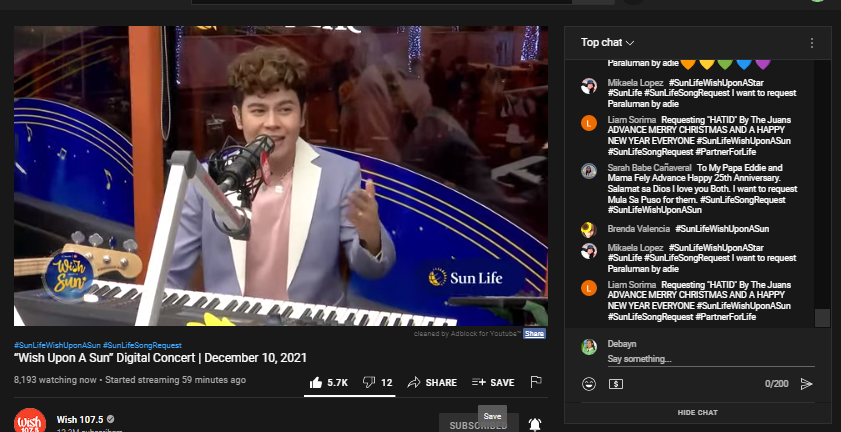This screenshot has width=841, height=432.
Task: Report video using the flag icon
Action: [535, 382]
